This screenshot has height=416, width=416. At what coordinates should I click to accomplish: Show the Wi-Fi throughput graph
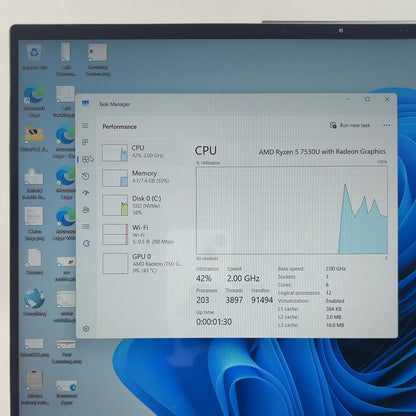point(142,234)
